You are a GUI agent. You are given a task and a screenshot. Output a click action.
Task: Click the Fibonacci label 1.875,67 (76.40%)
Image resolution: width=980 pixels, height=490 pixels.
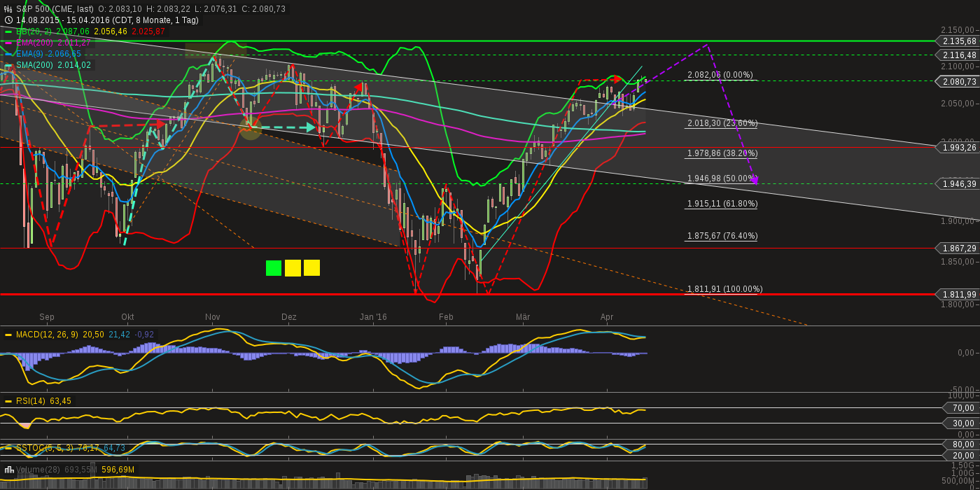point(722,236)
